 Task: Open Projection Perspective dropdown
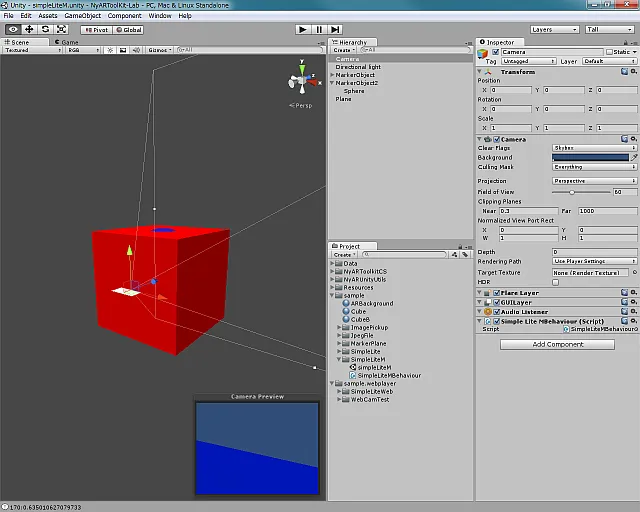coord(594,181)
